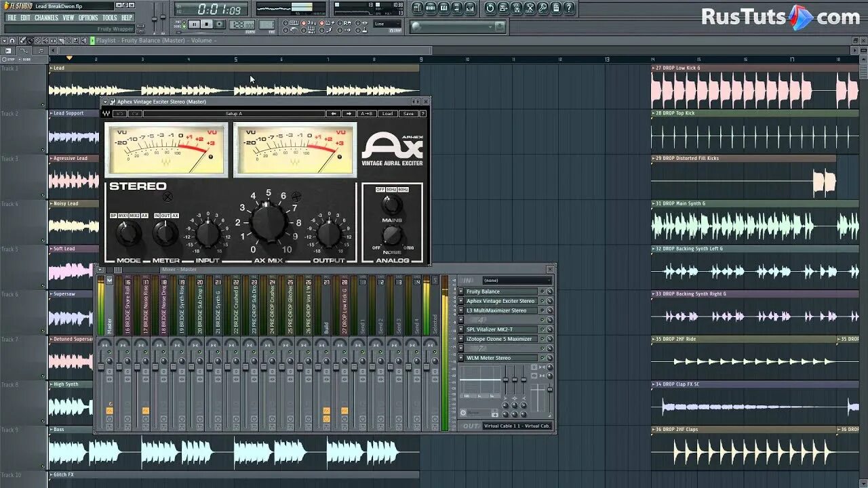Adjust the mixer track volume fader beside the EQ
Image resolution: width=868 pixels, height=488 pixels.
pos(550,388)
